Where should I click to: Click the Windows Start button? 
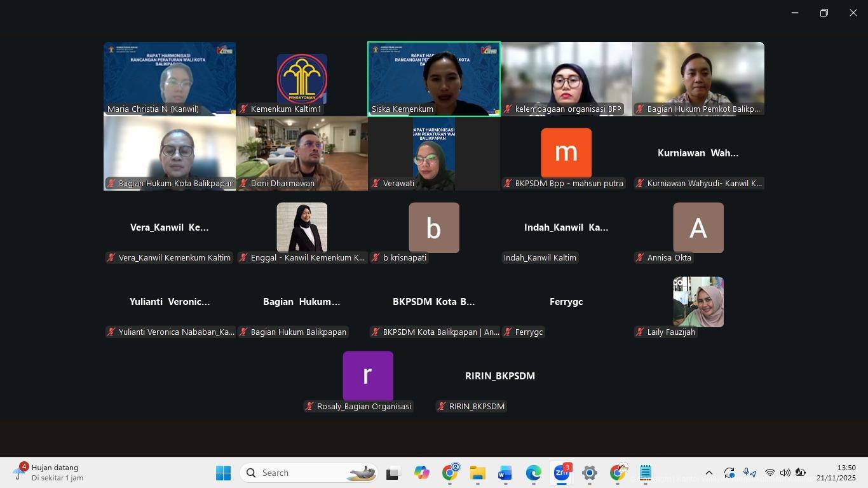[223, 473]
